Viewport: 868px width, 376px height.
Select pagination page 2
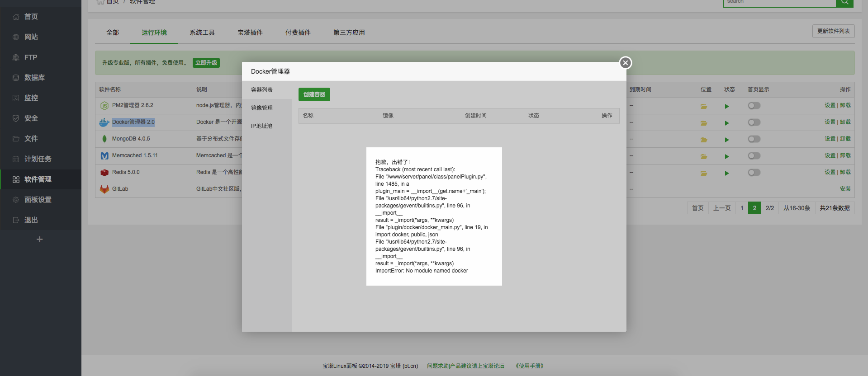coord(754,208)
